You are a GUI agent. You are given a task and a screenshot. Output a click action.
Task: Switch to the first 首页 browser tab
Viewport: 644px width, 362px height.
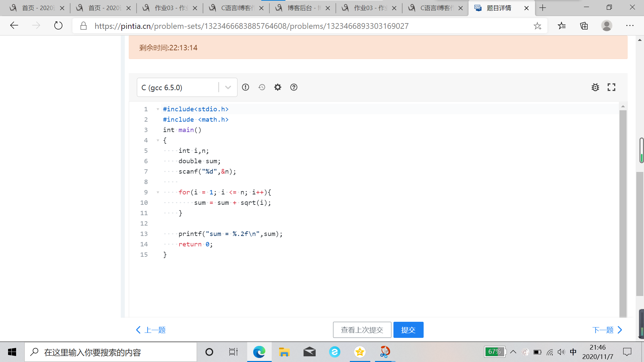pyautogui.click(x=37, y=8)
